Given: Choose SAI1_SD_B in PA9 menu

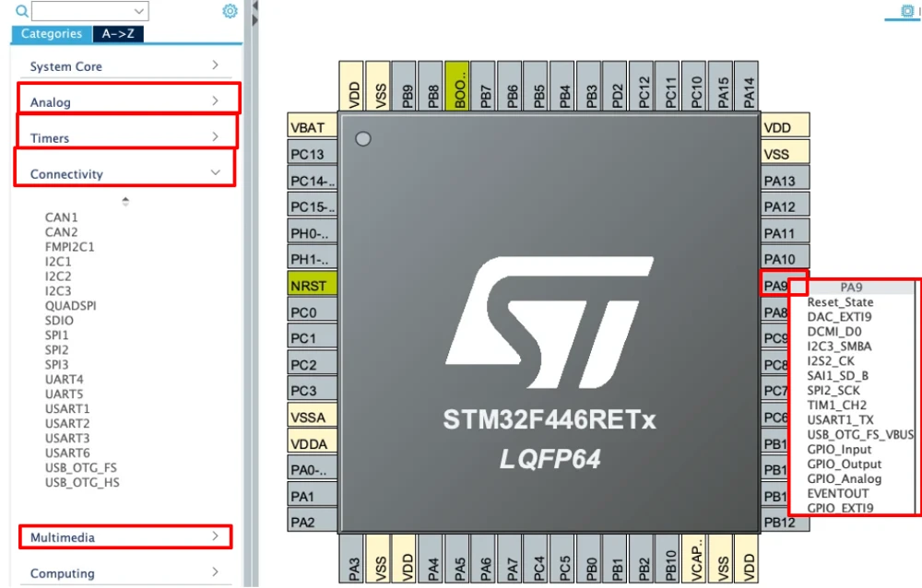Looking at the screenshot, I should tap(837, 376).
